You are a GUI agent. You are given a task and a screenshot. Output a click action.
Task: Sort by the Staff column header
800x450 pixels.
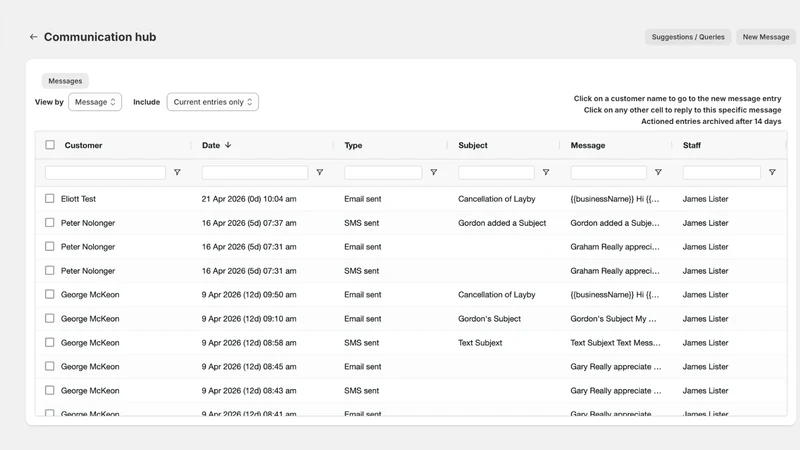point(692,145)
